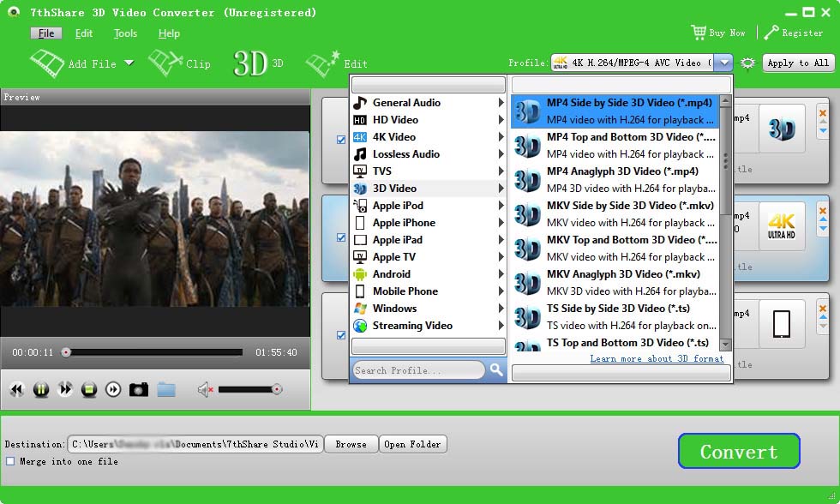Image resolution: width=840 pixels, height=504 pixels.
Task: Open the Clip tool
Action: [179, 63]
